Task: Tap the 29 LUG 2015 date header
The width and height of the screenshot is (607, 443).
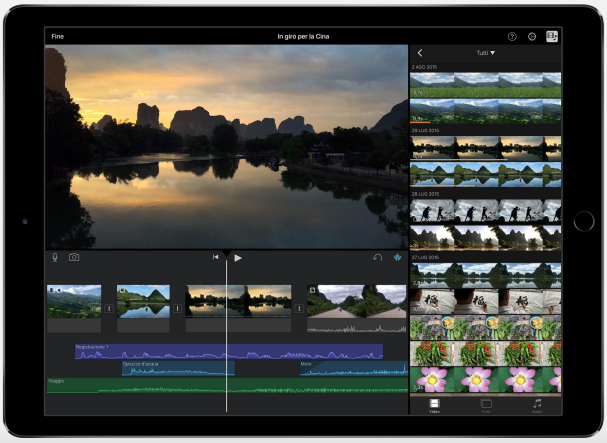Action: coord(425,130)
